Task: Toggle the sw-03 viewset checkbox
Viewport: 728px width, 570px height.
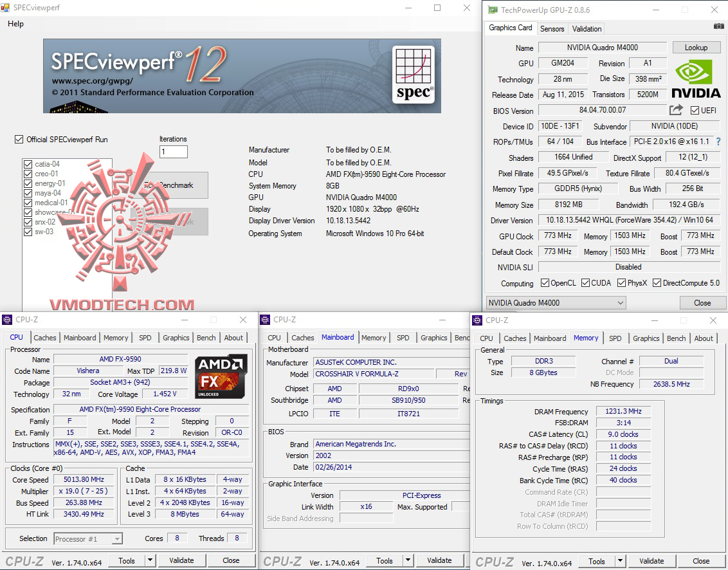Action: (x=28, y=232)
